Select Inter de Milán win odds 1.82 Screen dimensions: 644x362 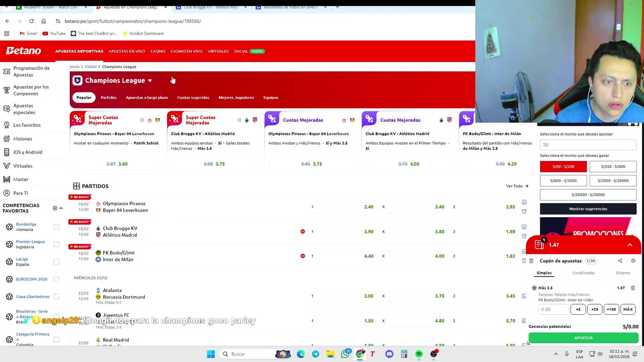[511, 256]
